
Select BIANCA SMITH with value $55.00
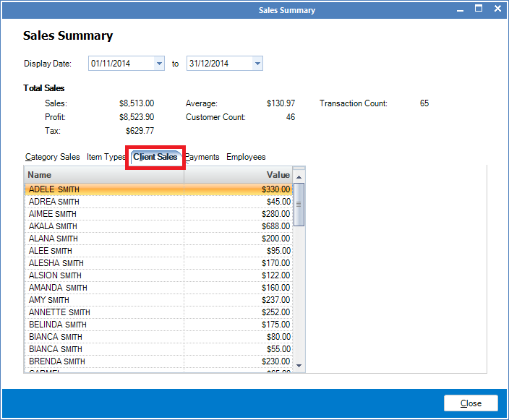point(158,349)
